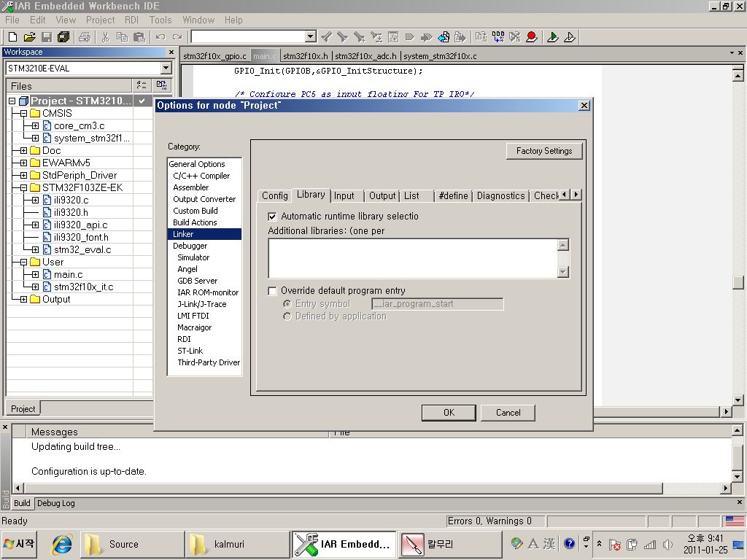
Task: Open the Tools menu
Action: point(160,20)
